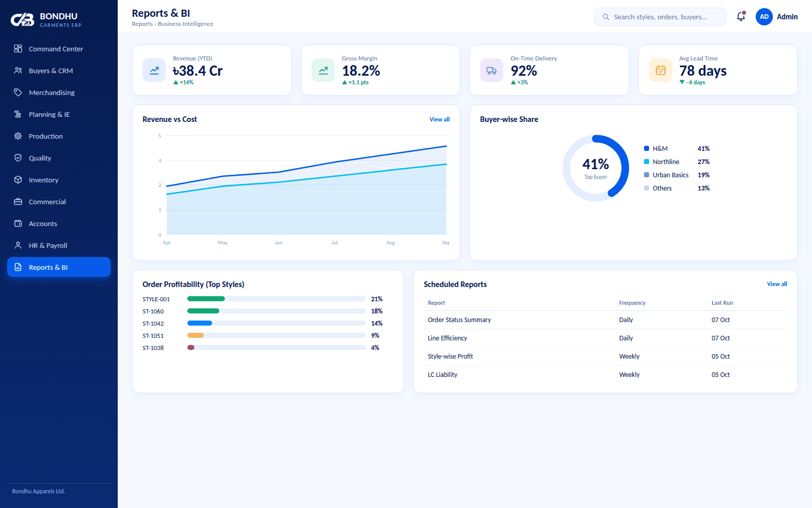
Task: Click the AD user avatar
Action: (764, 17)
